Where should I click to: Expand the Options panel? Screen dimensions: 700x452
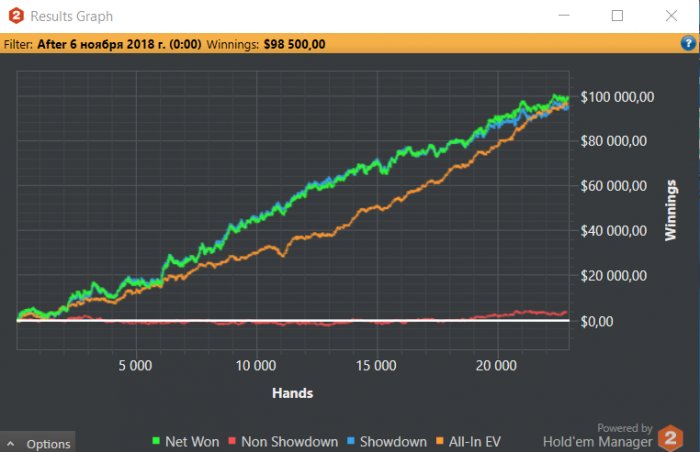[38, 443]
